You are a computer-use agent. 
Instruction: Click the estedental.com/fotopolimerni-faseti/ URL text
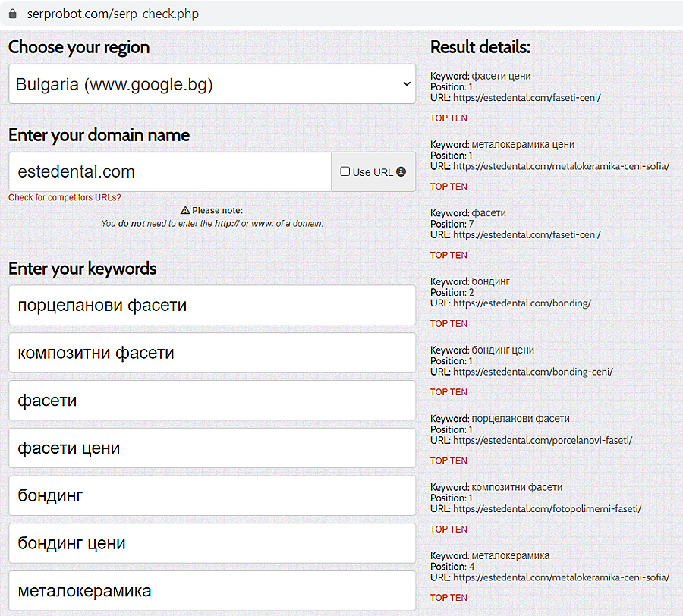point(547,509)
